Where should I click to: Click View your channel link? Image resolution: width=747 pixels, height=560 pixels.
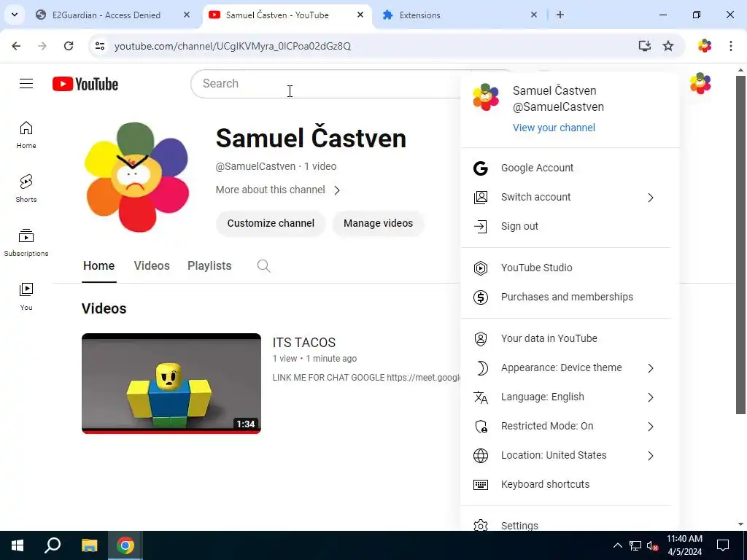click(x=554, y=128)
